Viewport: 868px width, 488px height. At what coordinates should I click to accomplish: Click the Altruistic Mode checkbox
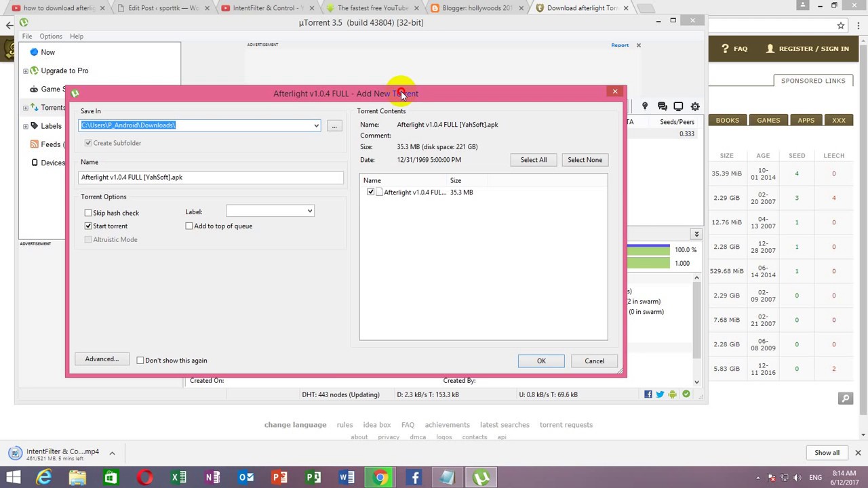tap(88, 239)
